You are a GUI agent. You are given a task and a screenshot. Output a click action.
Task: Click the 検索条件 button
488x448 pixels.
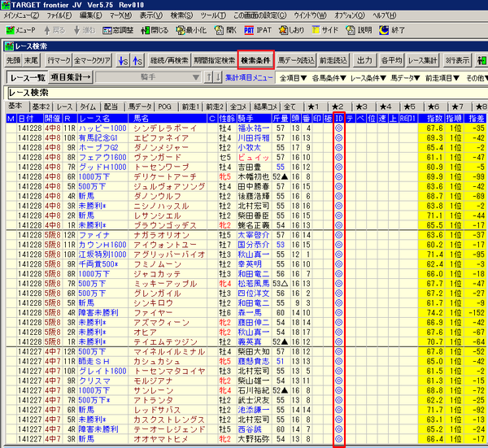(255, 60)
